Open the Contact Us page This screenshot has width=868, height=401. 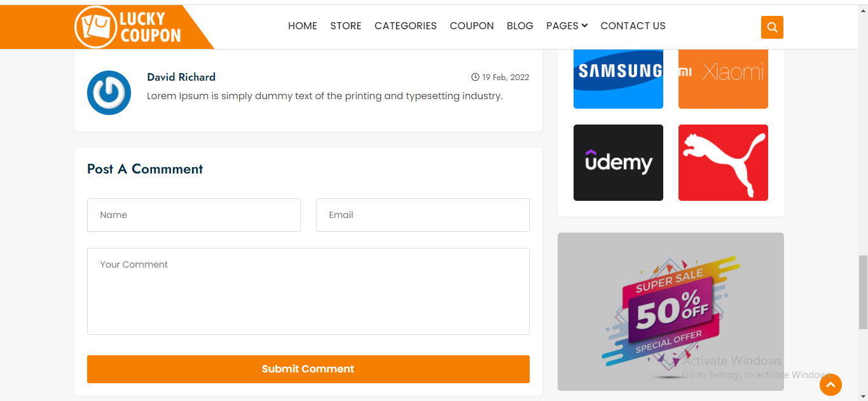click(633, 26)
